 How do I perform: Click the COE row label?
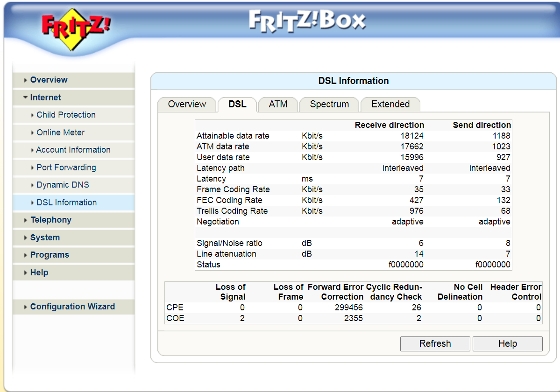(x=175, y=318)
